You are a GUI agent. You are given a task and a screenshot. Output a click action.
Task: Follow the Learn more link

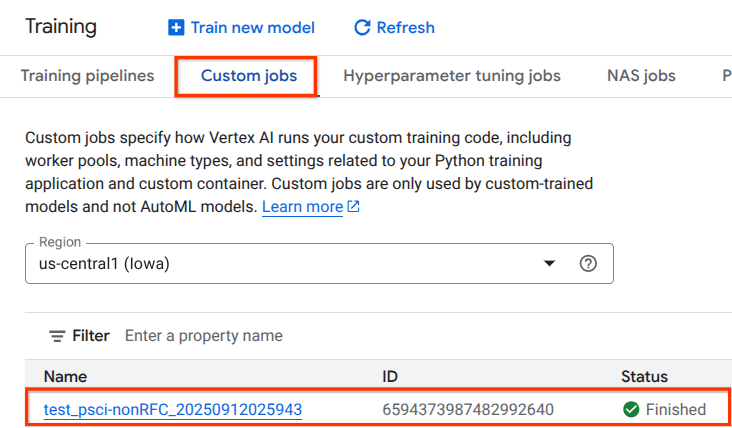point(302,207)
